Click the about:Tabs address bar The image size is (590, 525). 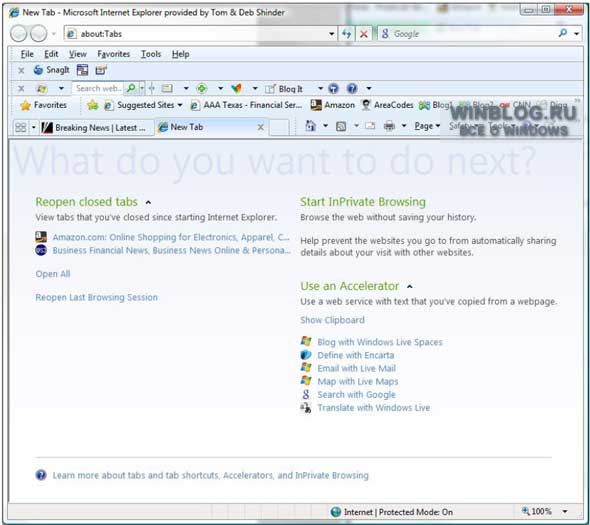point(195,34)
